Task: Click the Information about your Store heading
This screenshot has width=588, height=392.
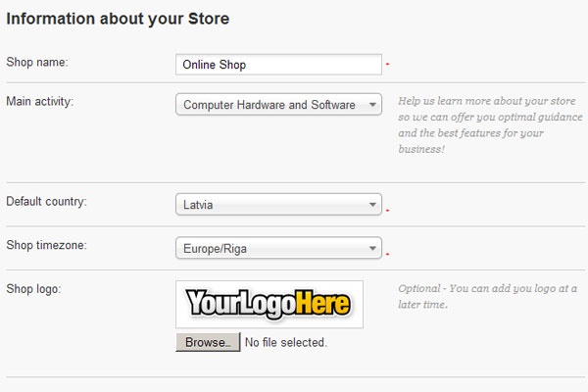Action: click(x=118, y=19)
